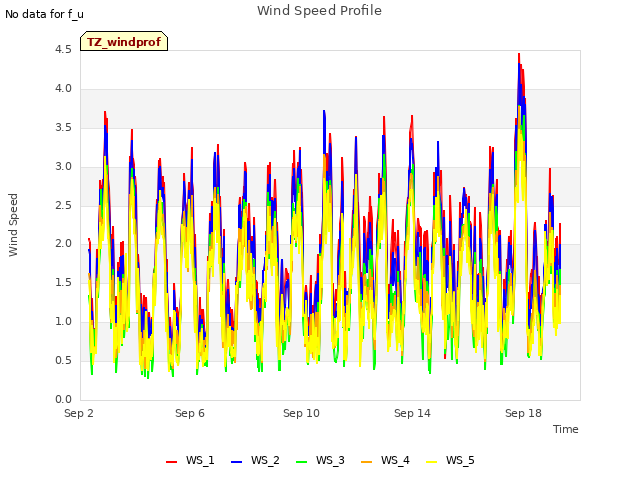
Task: Toggle the WS_1 legend entry
Action: pos(190,460)
